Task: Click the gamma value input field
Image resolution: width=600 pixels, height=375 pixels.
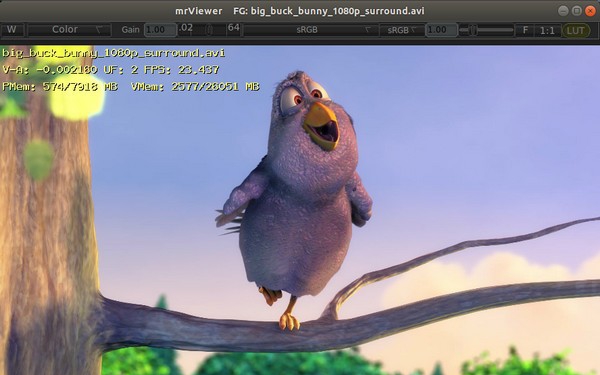Action: click(442, 30)
